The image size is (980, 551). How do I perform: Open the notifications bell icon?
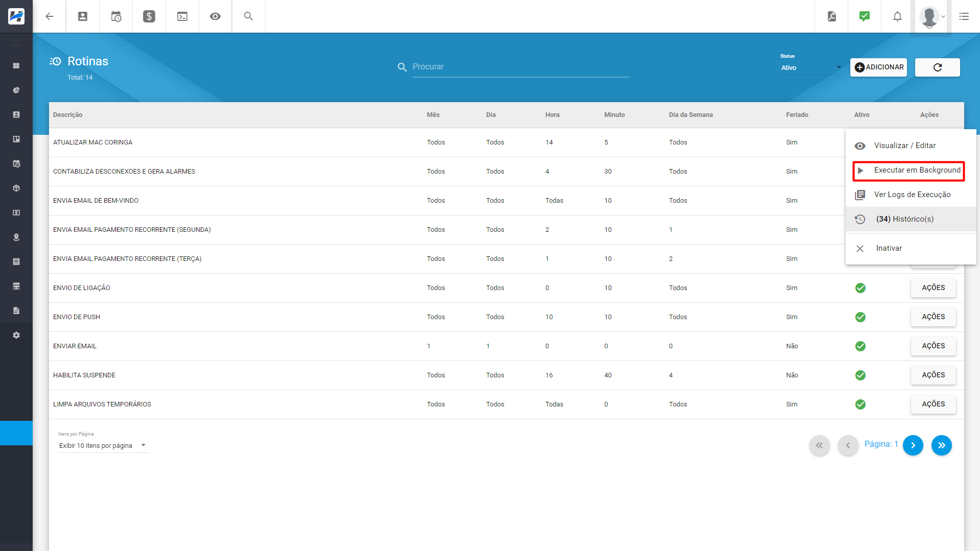tap(897, 16)
